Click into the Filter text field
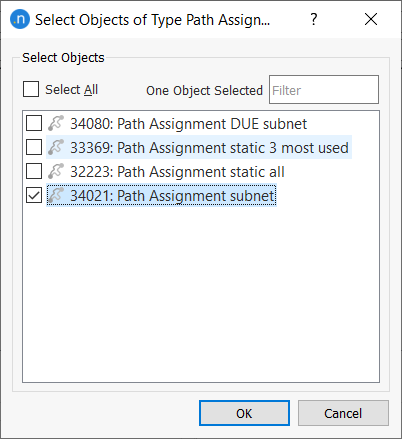The image size is (402, 439). [x=324, y=90]
